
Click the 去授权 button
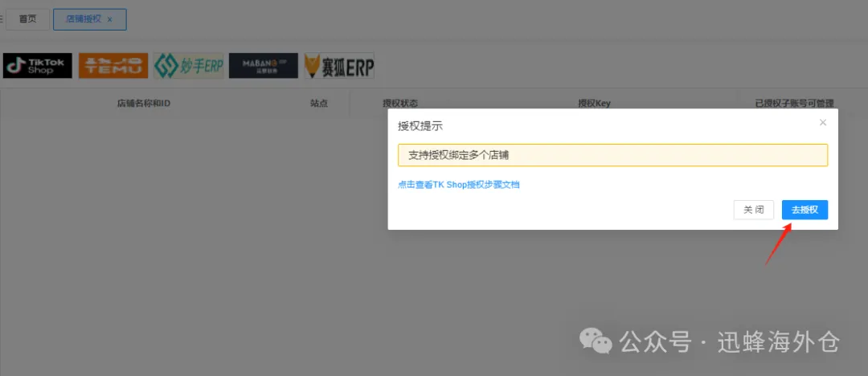pos(805,210)
